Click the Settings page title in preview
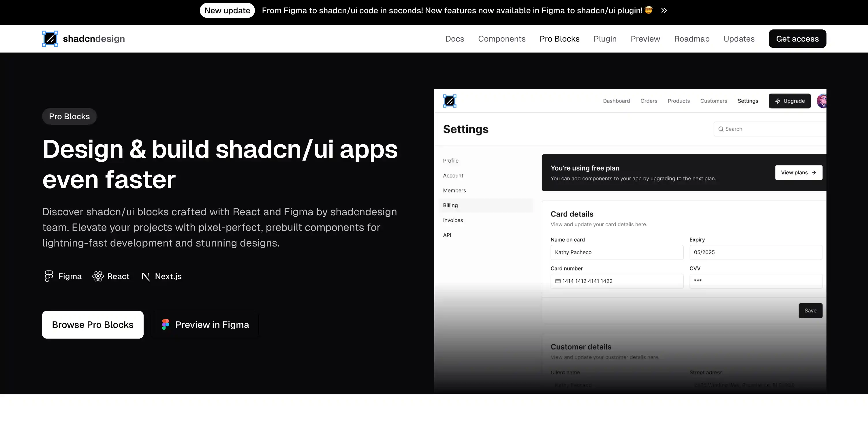The width and height of the screenshot is (868, 422). click(x=465, y=129)
